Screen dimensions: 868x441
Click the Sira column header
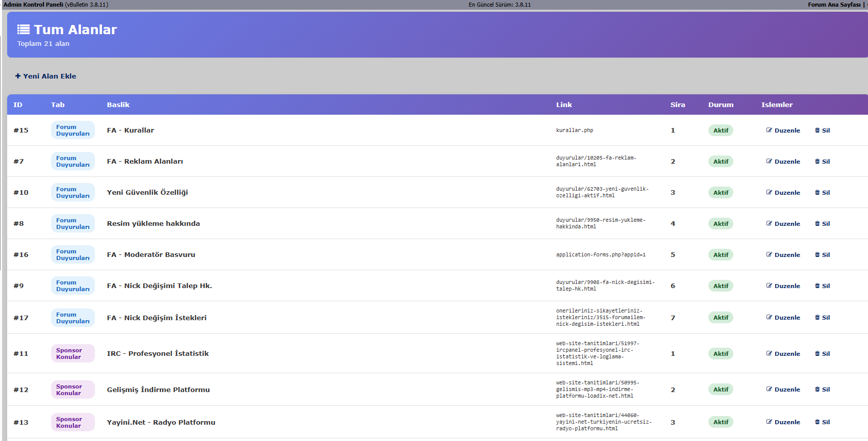(x=678, y=105)
